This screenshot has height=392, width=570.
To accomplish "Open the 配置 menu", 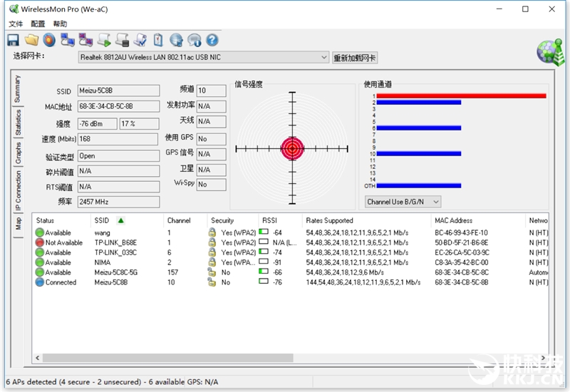I will [38, 24].
